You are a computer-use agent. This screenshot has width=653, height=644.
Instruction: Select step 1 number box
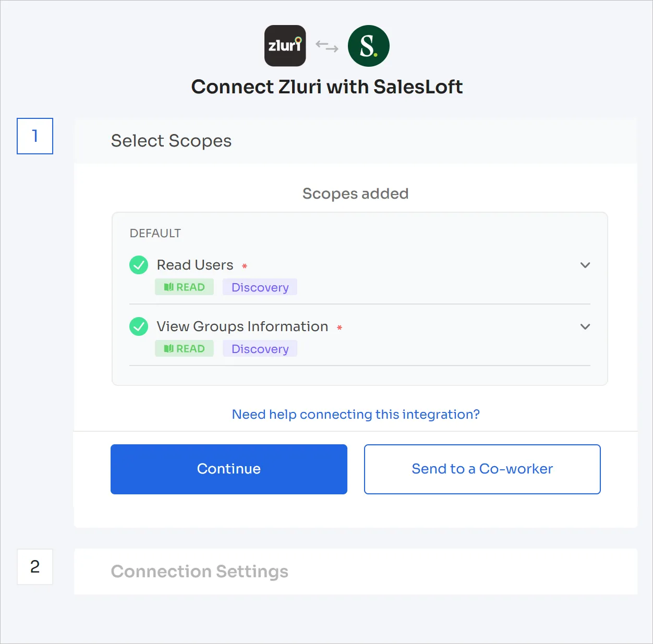(35, 136)
